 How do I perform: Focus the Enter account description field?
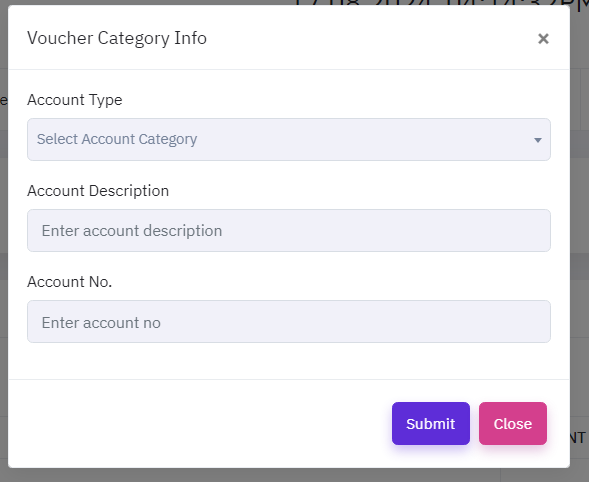coord(288,230)
